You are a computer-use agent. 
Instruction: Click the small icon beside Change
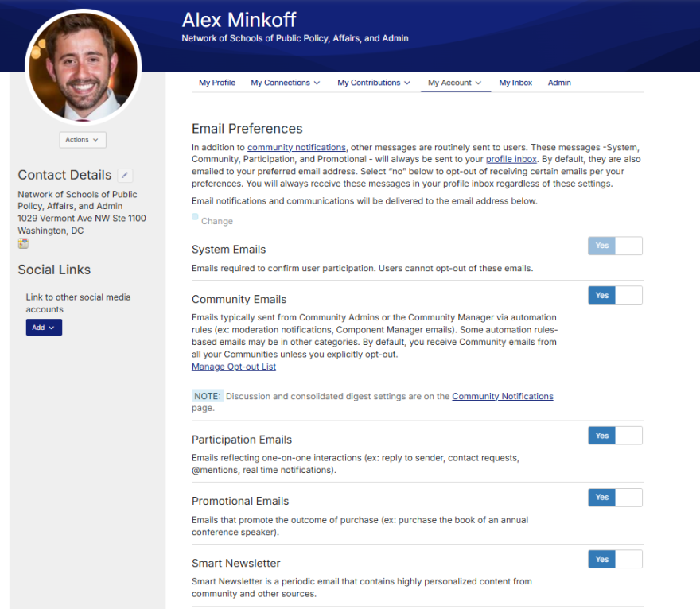click(195, 217)
